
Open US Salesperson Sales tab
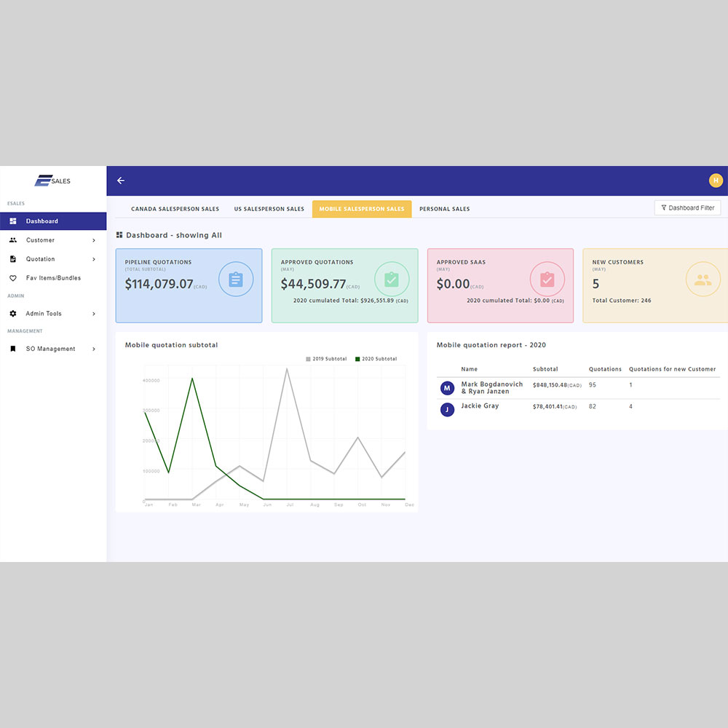click(269, 209)
